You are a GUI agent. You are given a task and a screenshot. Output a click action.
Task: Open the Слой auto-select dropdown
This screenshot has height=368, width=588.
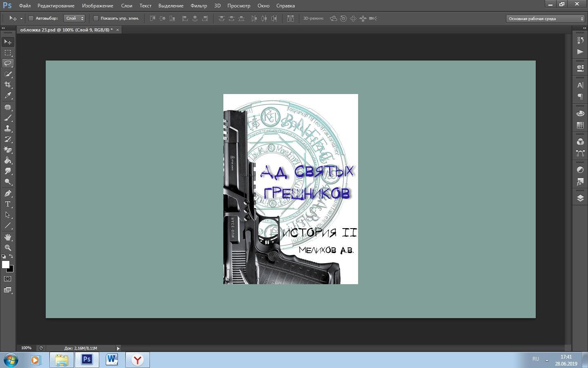pyautogui.click(x=74, y=18)
